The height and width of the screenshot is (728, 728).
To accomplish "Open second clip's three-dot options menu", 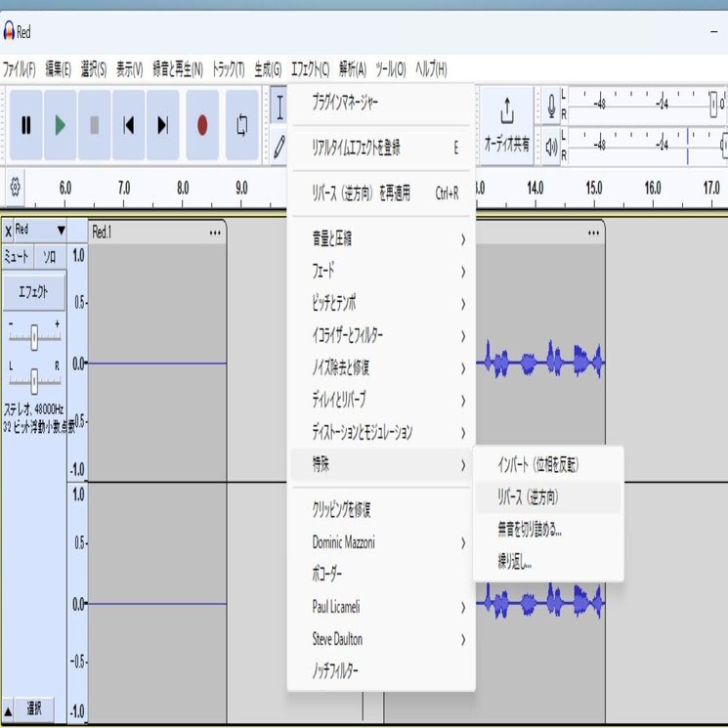I will 593,233.
